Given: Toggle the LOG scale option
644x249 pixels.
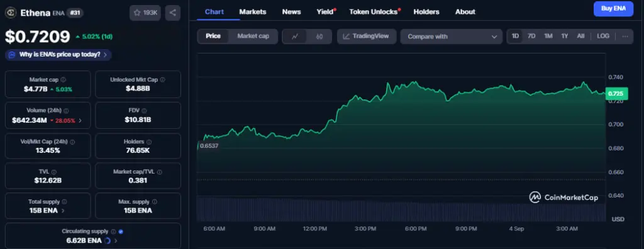Looking at the screenshot, I should 603,36.
